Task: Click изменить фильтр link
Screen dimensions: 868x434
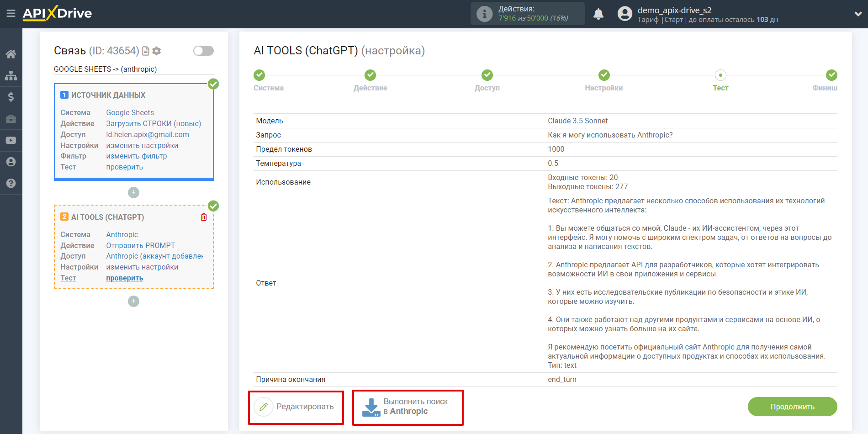Action: [137, 156]
